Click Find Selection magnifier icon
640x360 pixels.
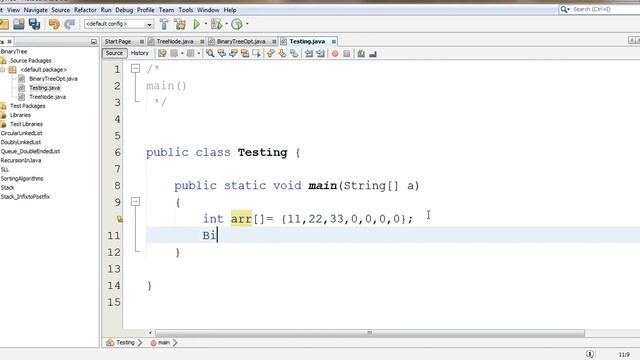pyautogui.click(x=210, y=53)
